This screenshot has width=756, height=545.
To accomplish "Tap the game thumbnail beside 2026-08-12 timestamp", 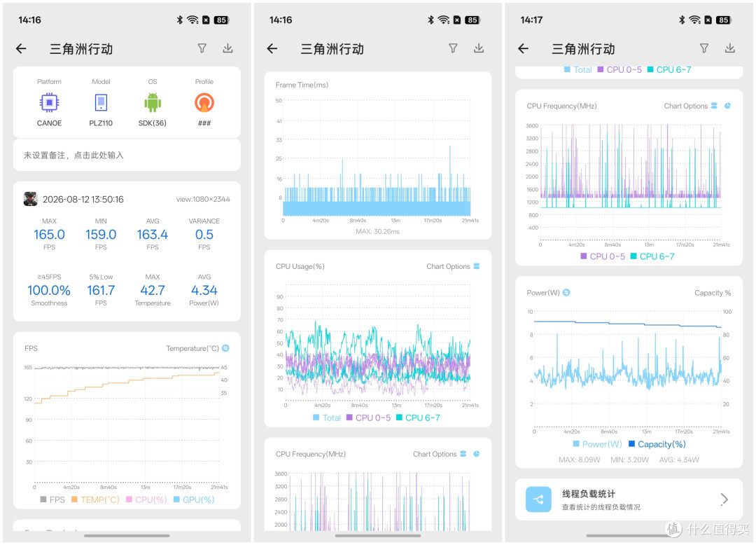I will (30, 199).
